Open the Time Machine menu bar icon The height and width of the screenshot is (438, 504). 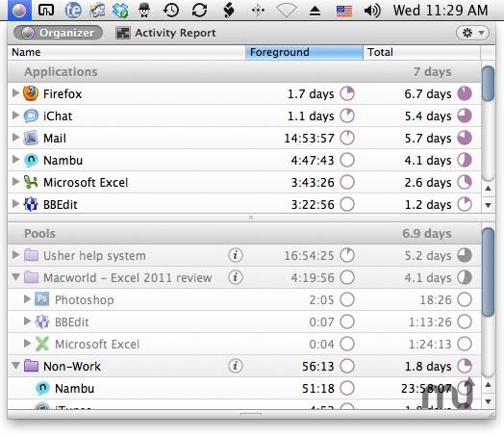pyautogui.click(x=170, y=11)
